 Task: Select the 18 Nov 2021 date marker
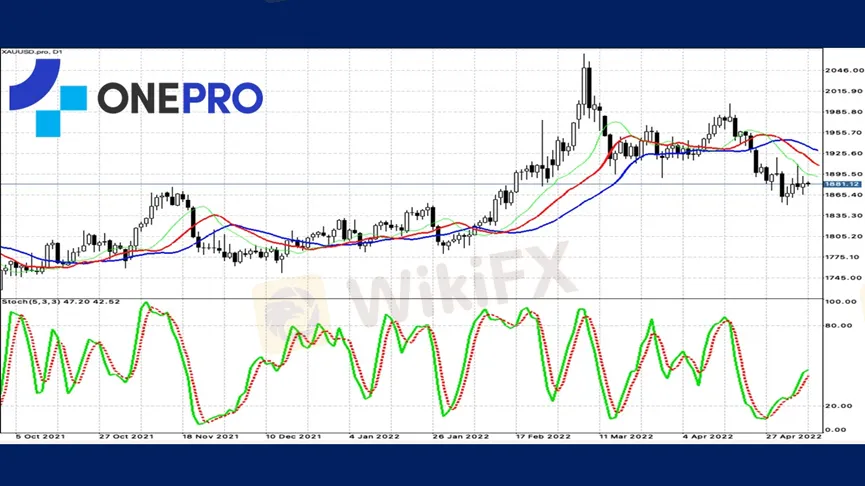pyautogui.click(x=210, y=437)
